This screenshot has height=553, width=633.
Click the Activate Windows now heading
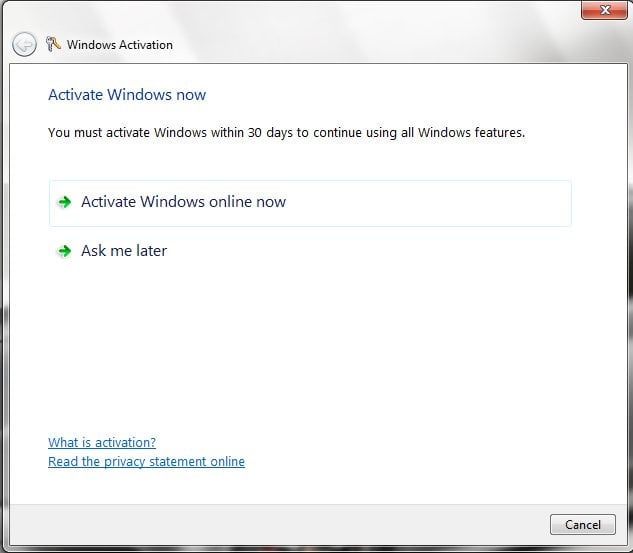point(127,95)
